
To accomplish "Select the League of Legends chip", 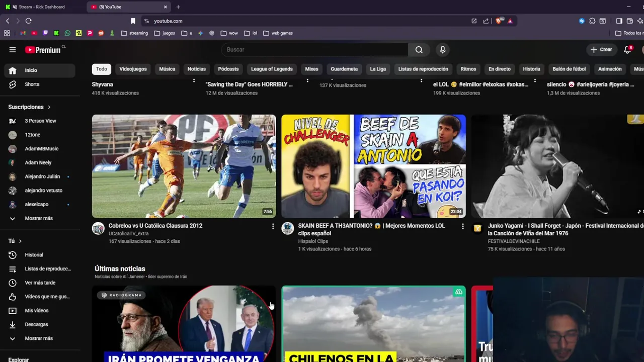I will (x=272, y=69).
